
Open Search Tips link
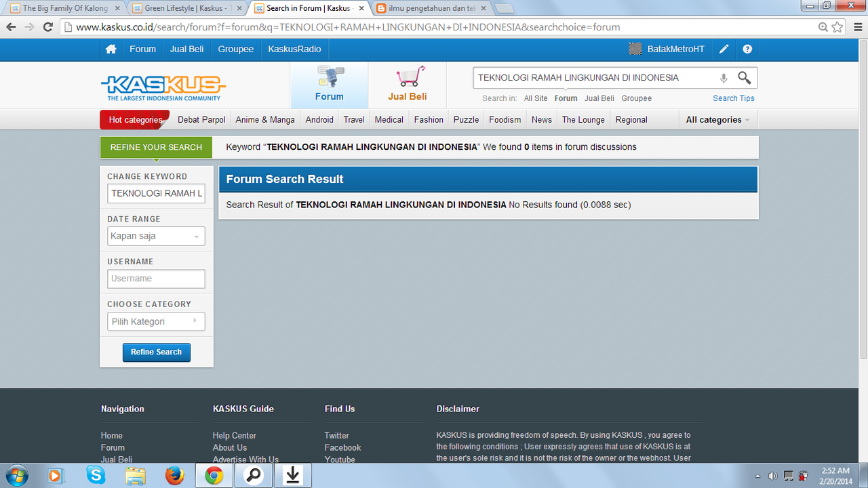point(734,98)
